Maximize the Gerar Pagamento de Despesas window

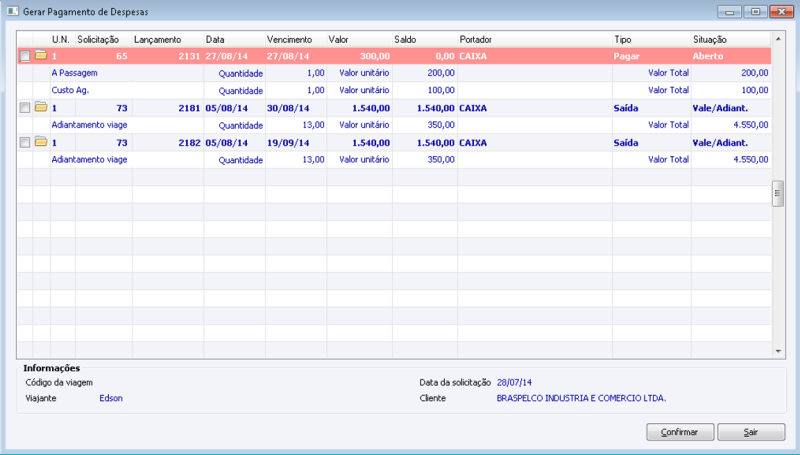tap(756, 11)
